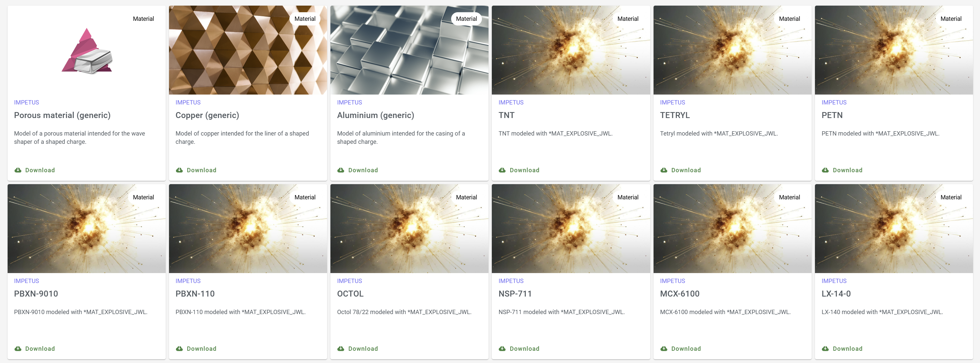980x363 pixels.
Task: Open the aluminium cubes thumbnail image
Action: (x=409, y=50)
